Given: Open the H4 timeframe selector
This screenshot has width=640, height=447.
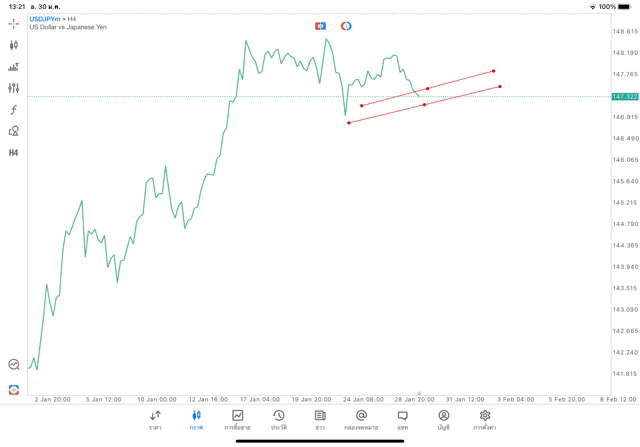Looking at the screenshot, I should click(x=13, y=153).
